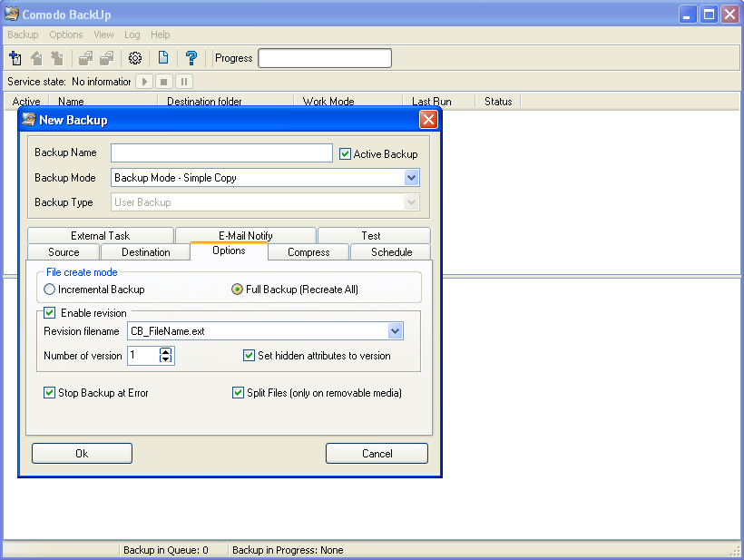Viewport: 744px width, 560px height.
Task: Click the Cancel button
Action: 377,453
